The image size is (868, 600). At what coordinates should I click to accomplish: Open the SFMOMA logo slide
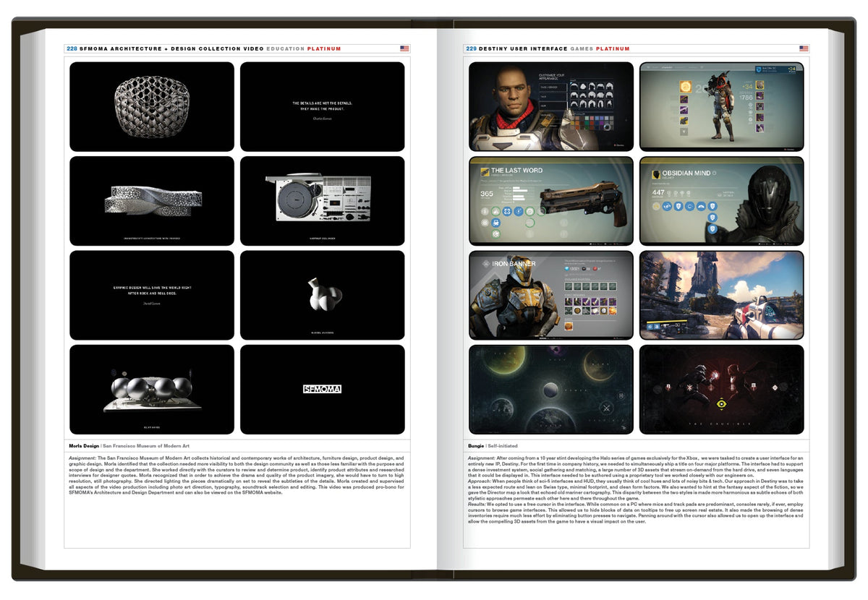tap(322, 390)
